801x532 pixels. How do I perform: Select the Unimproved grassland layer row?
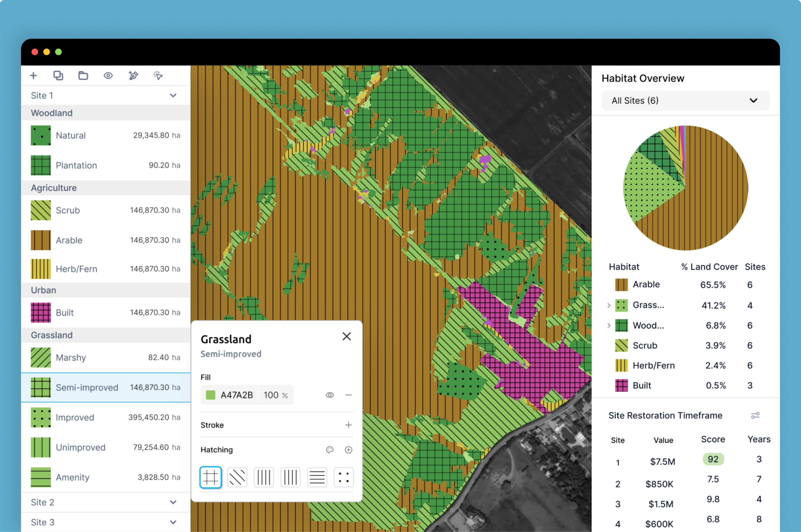(x=106, y=447)
